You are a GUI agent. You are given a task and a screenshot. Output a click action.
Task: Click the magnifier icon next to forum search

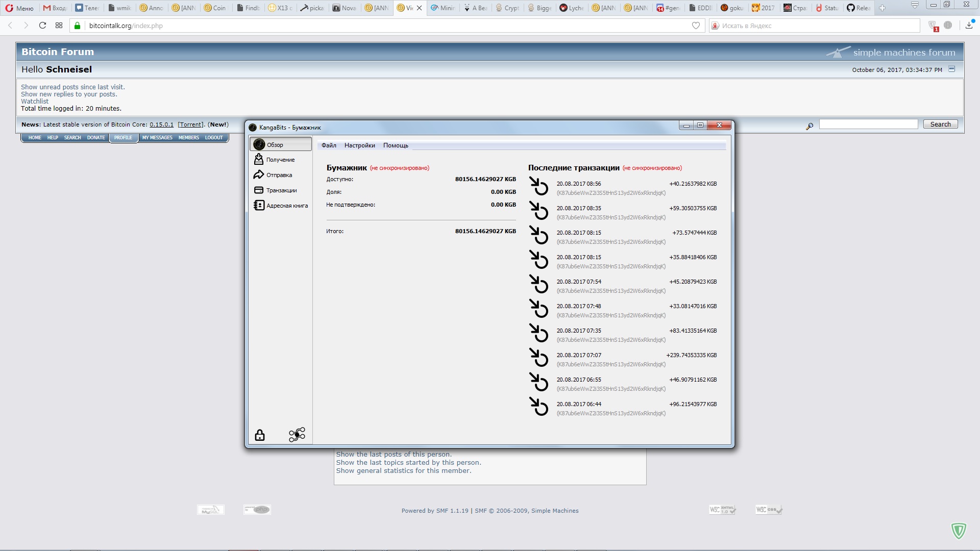[x=810, y=126]
